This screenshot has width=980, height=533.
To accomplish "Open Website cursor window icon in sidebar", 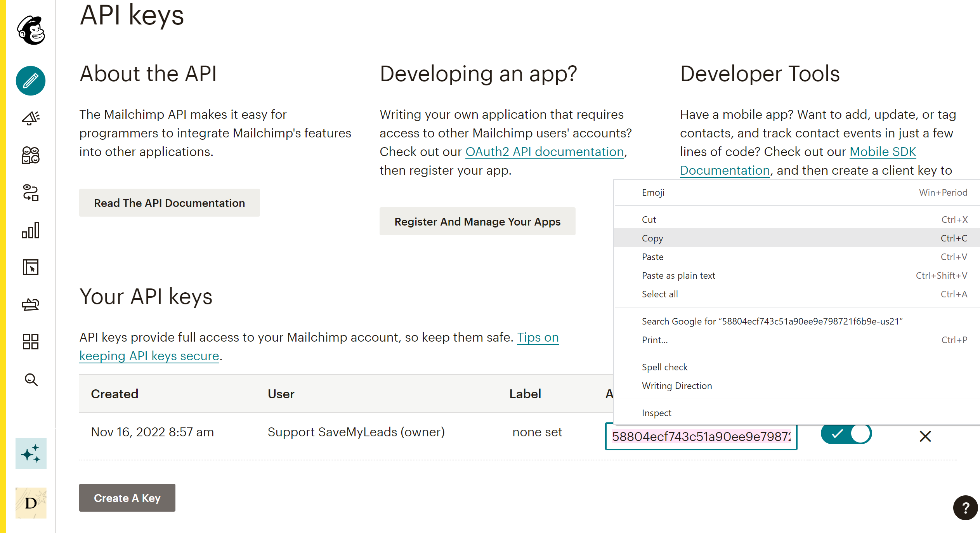I will pyautogui.click(x=31, y=267).
